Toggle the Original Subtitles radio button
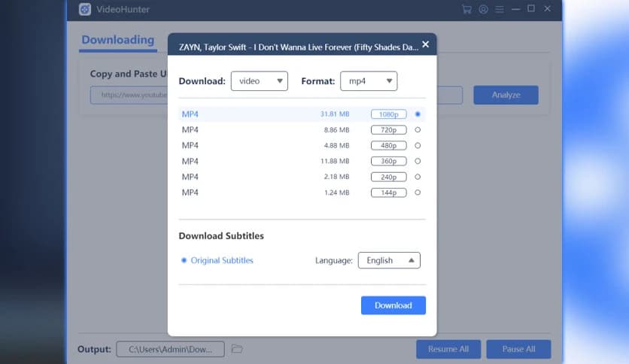 pyautogui.click(x=184, y=260)
